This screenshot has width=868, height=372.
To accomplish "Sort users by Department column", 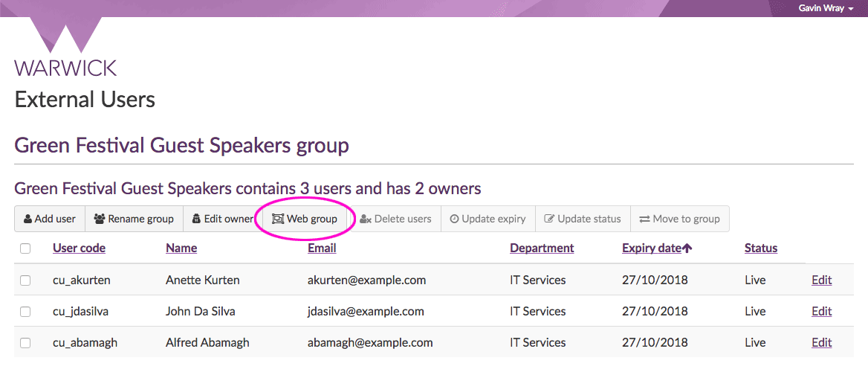I will (542, 248).
